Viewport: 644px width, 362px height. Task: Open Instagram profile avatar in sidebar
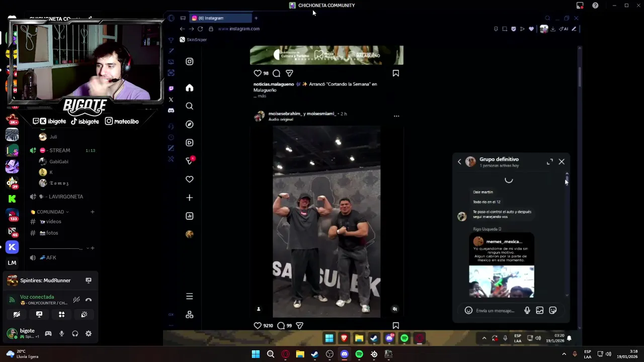tap(189, 234)
